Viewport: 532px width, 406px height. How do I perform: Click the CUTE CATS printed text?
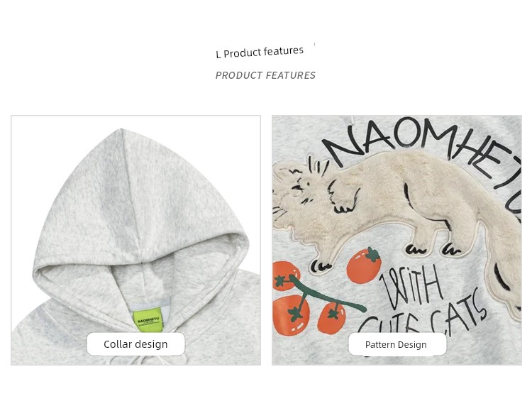tap(424, 316)
